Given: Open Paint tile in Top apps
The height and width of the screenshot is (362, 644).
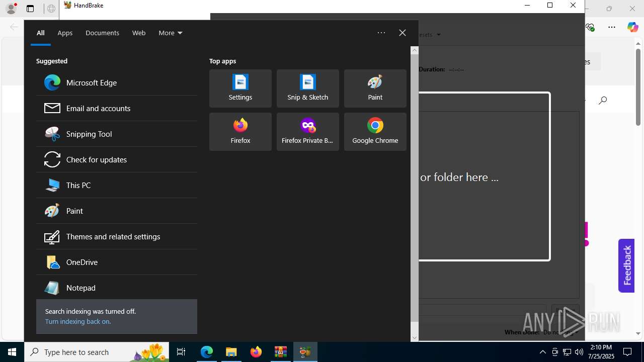Looking at the screenshot, I should click(375, 88).
